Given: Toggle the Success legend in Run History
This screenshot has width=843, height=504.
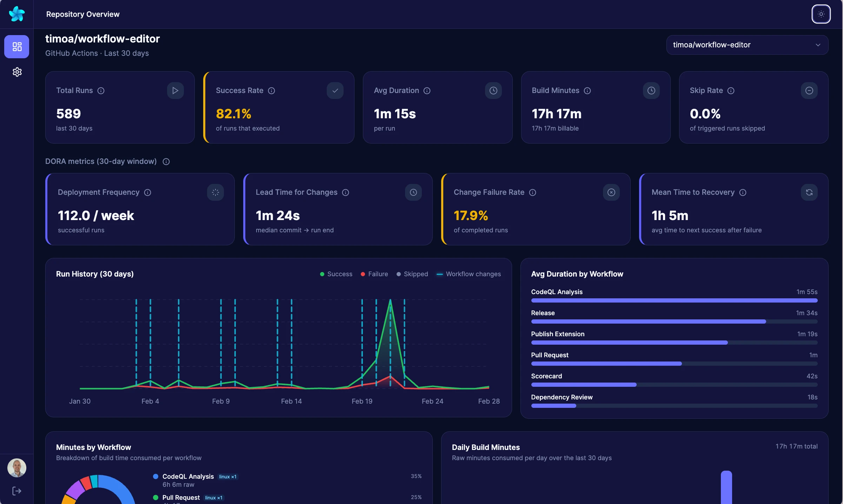Looking at the screenshot, I should (336, 274).
